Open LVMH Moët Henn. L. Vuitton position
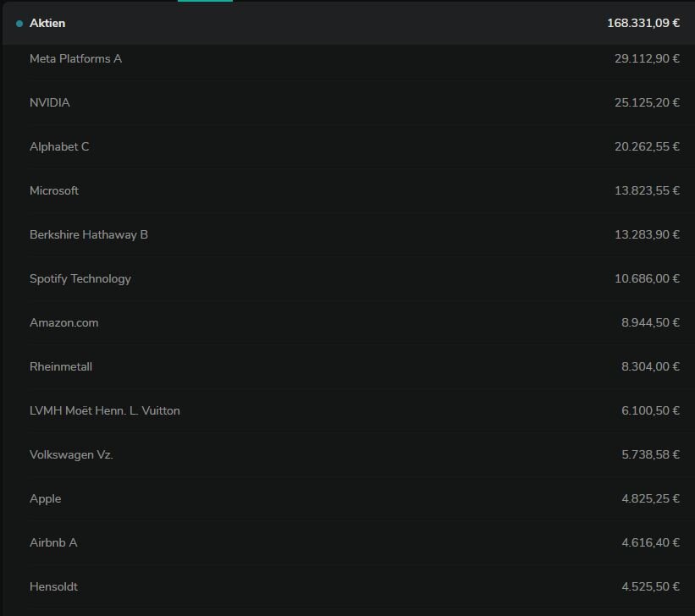Image resolution: width=695 pixels, height=616 pixels. coord(105,411)
